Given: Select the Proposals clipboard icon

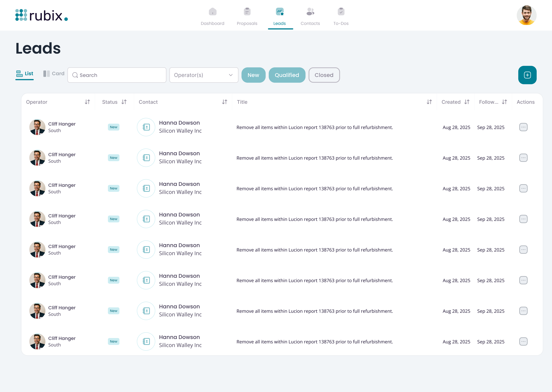Looking at the screenshot, I should (x=247, y=11).
